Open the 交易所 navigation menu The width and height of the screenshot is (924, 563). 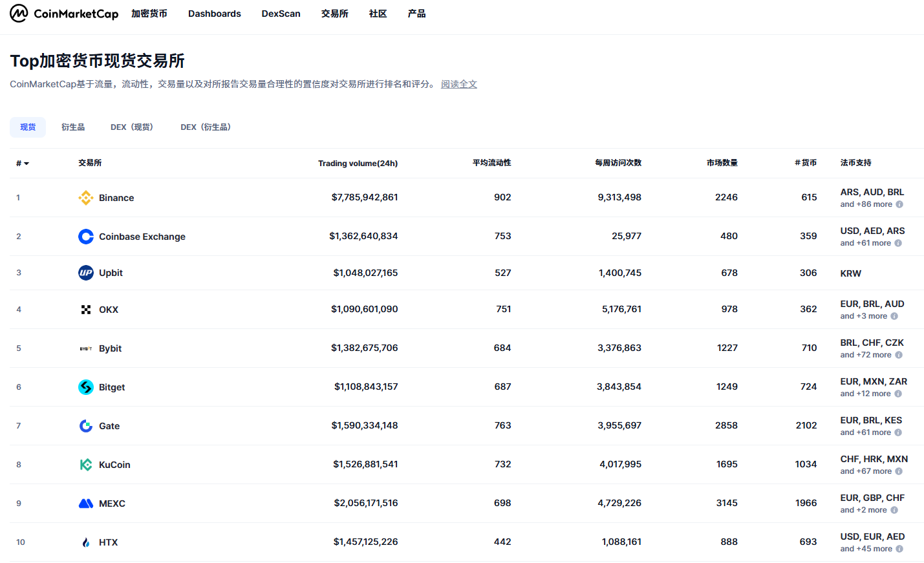tap(335, 14)
